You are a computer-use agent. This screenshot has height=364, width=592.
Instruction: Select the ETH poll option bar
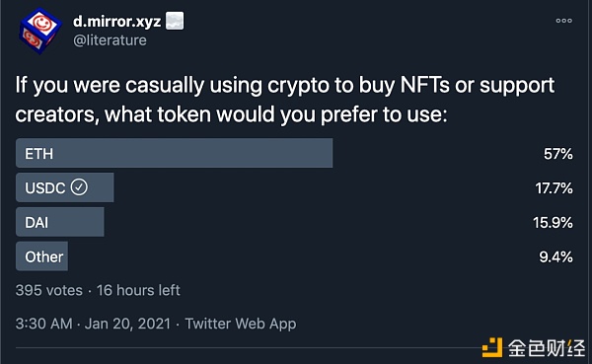174,153
